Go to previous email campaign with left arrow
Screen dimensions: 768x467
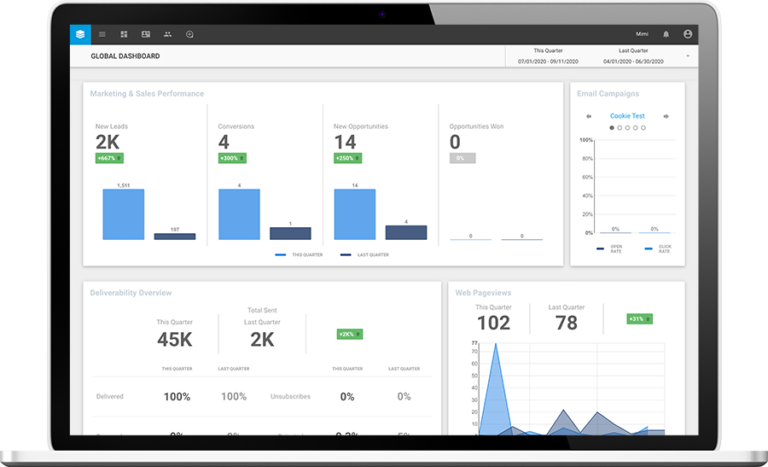(x=589, y=116)
